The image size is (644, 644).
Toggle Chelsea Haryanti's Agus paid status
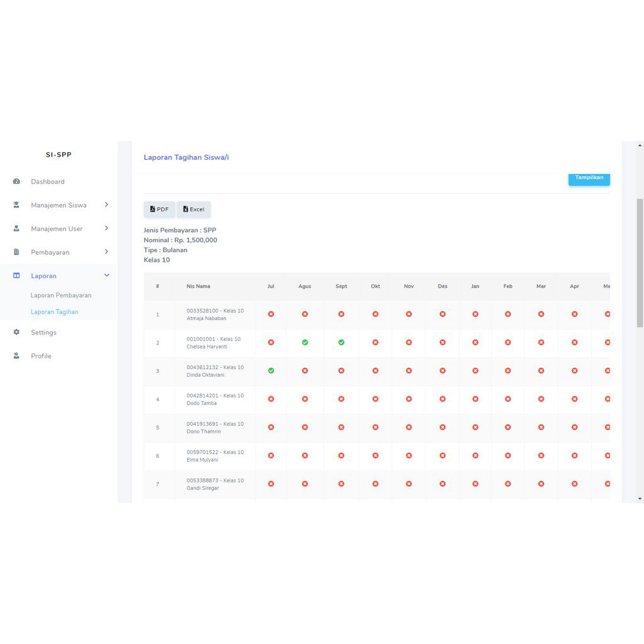[x=305, y=343]
